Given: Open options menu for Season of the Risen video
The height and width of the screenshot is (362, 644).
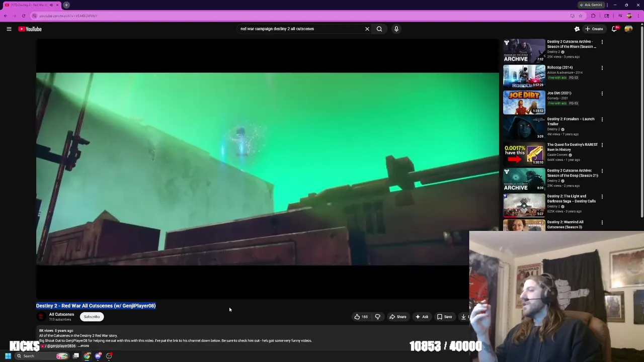Looking at the screenshot, I should 602,42.
